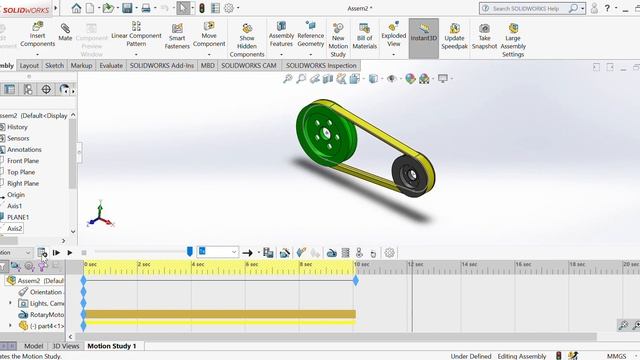Select the Move Component tool

pyautogui.click(x=209, y=34)
